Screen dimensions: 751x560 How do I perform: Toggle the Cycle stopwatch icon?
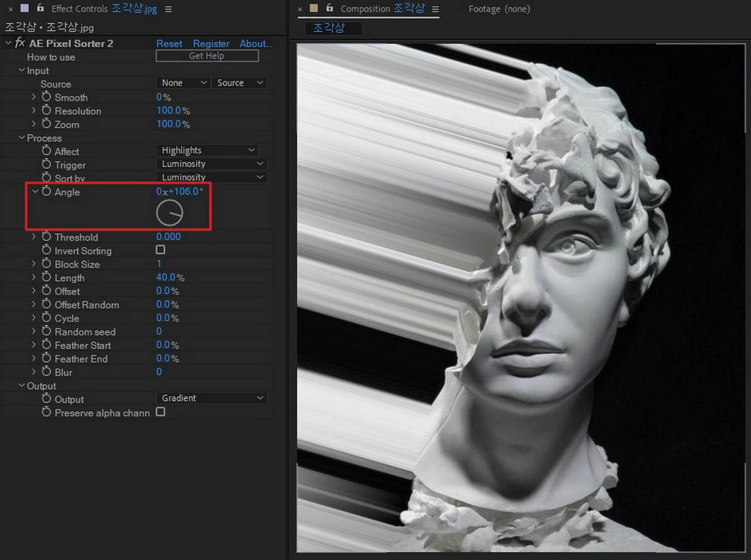(46, 318)
